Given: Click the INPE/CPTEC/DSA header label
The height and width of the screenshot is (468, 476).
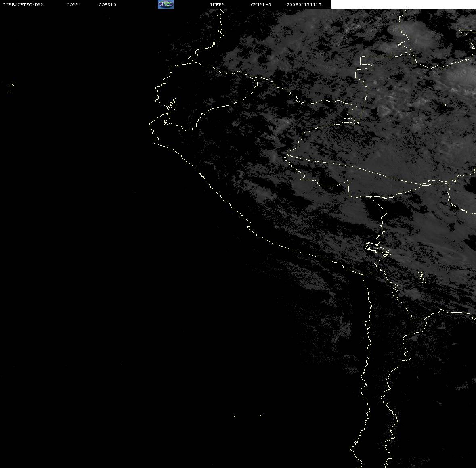Looking at the screenshot, I should [23, 4].
